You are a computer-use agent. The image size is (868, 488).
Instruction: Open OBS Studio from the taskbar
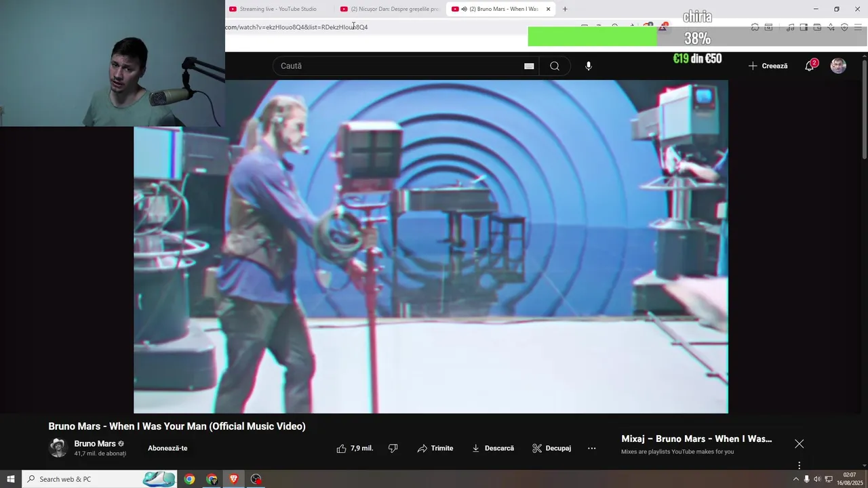[256, 479]
